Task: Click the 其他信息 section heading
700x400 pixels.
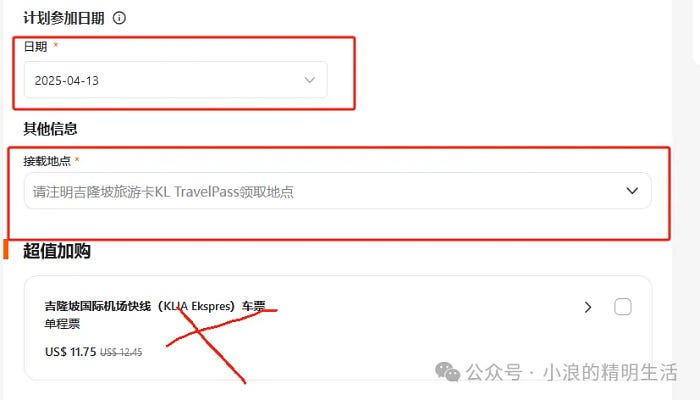Action: [50, 129]
